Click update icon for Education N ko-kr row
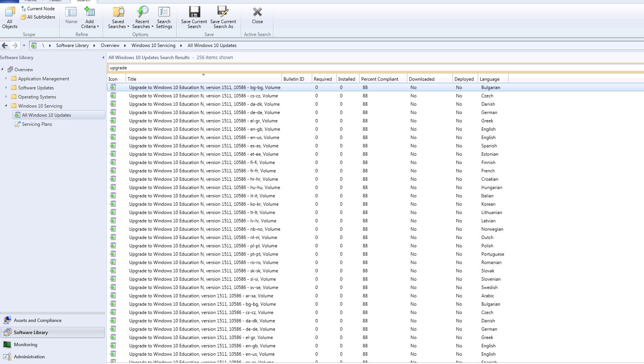This screenshot has width=644, height=364. pos(113,204)
